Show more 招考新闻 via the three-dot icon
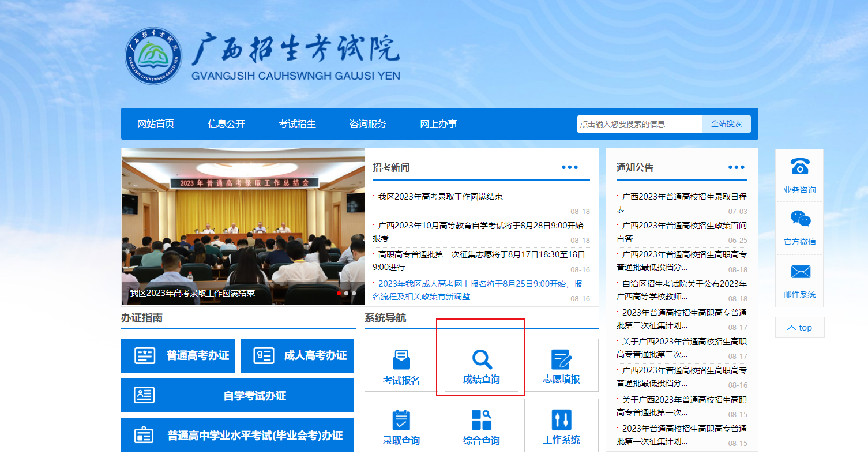This screenshot has width=868, height=465. click(x=570, y=167)
